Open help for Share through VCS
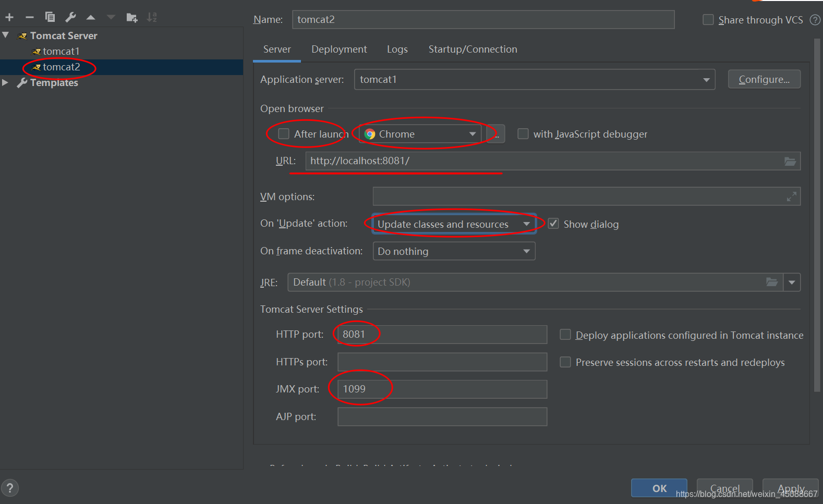The width and height of the screenshot is (823, 504). (x=815, y=20)
